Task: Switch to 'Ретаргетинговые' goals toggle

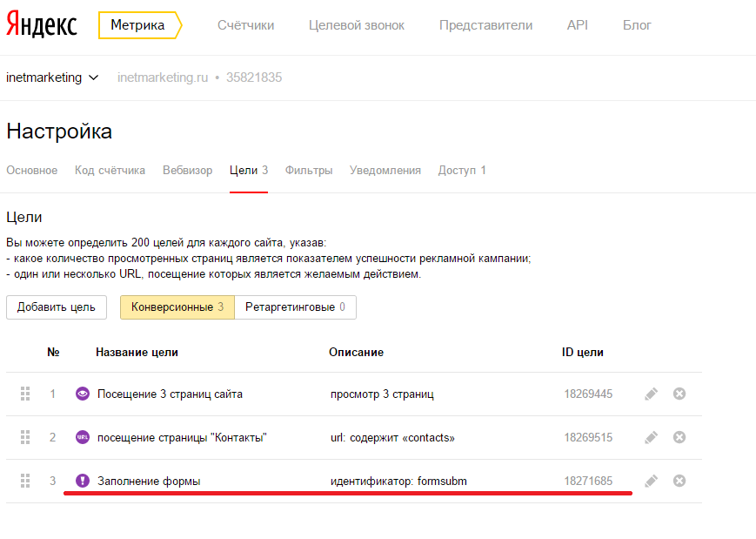Action: click(x=295, y=307)
